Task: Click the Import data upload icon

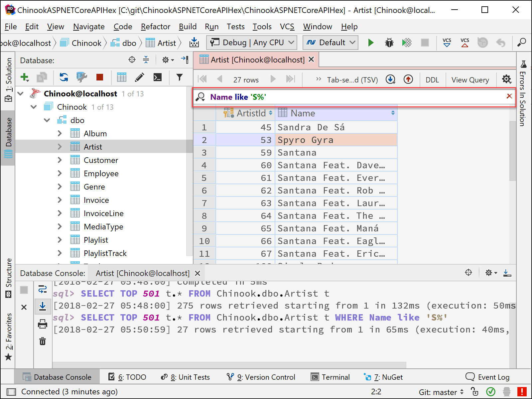Action: point(408,79)
